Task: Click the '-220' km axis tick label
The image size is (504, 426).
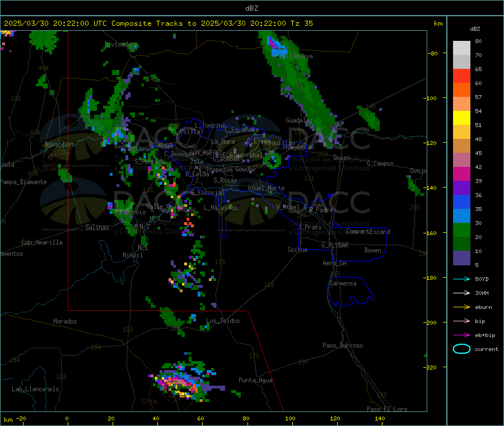Action: pos(430,367)
